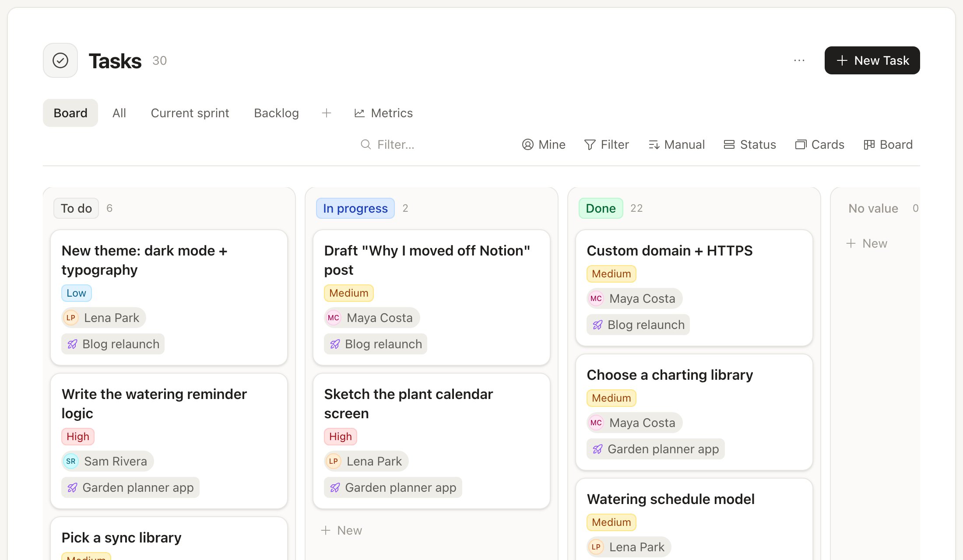
Task: Switch to the All tab
Action: [119, 113]
